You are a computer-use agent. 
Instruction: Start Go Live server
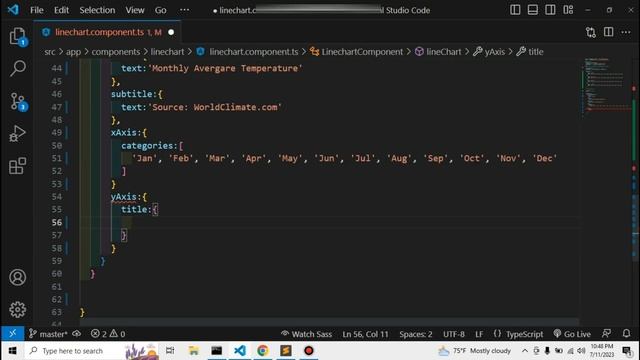click(572, 334)
